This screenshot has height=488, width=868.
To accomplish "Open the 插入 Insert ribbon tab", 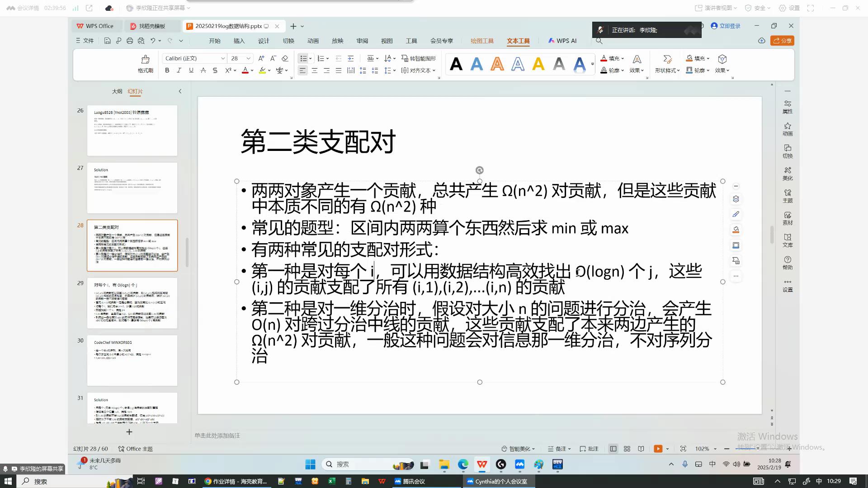I will 239,41.
